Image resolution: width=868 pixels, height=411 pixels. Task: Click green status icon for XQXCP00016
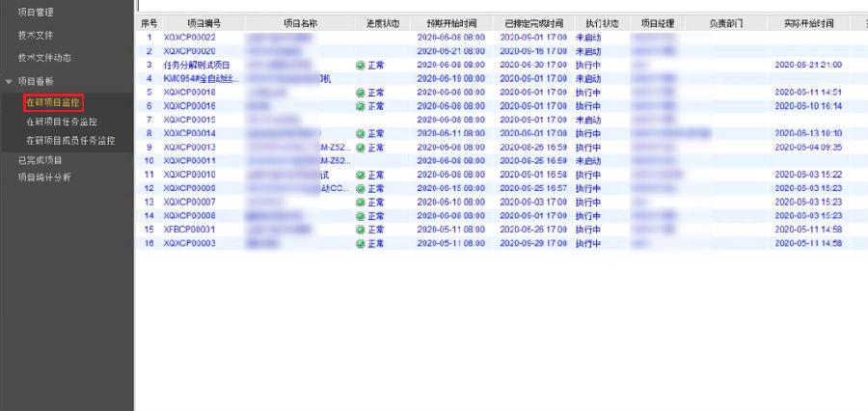point(361,106)
